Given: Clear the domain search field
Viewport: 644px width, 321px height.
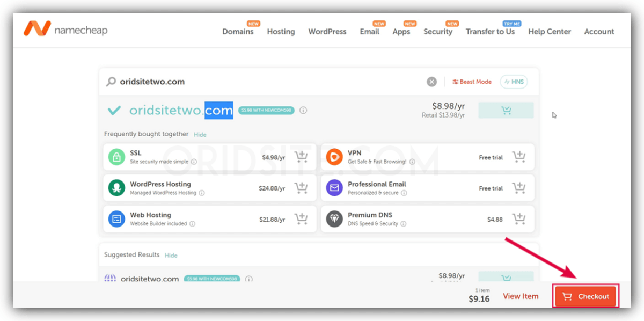Looking at the screenshot, I should click(x=431, y=82).
